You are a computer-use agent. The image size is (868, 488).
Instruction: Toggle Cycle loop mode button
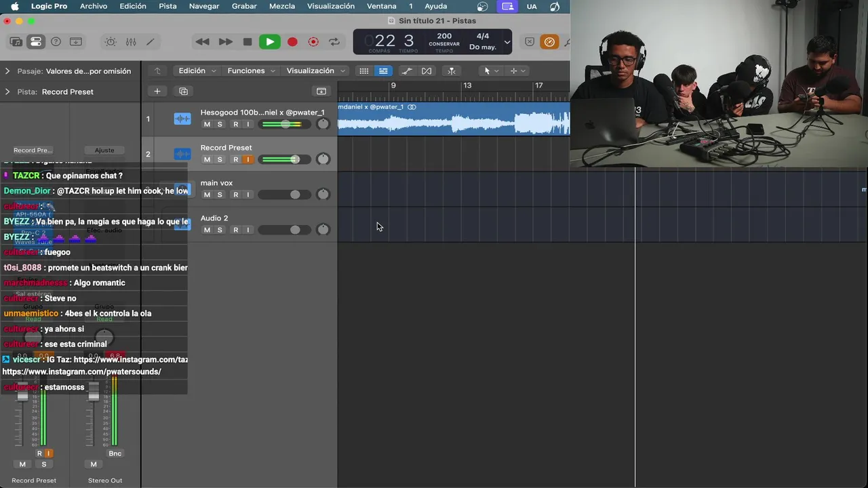point(334,42)
